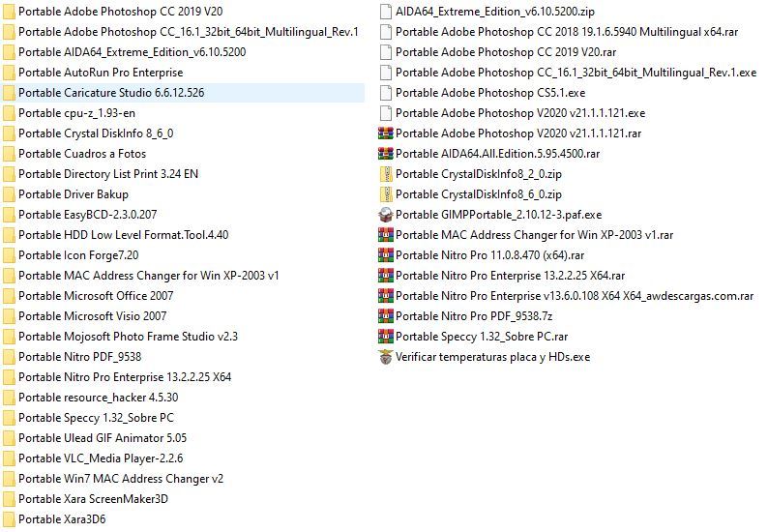768x532 pixels.
Task: Click folder icon of Portable EasyBCD-2.3.0.207
Action: (x=9, y=215)
